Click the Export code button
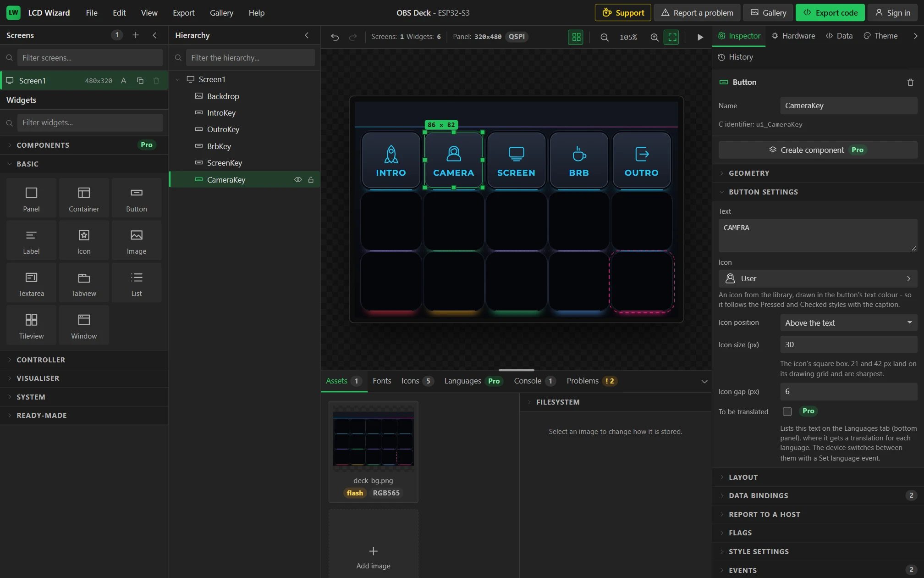The width and height of the screenshot is (924, 578). coord(830,13)
